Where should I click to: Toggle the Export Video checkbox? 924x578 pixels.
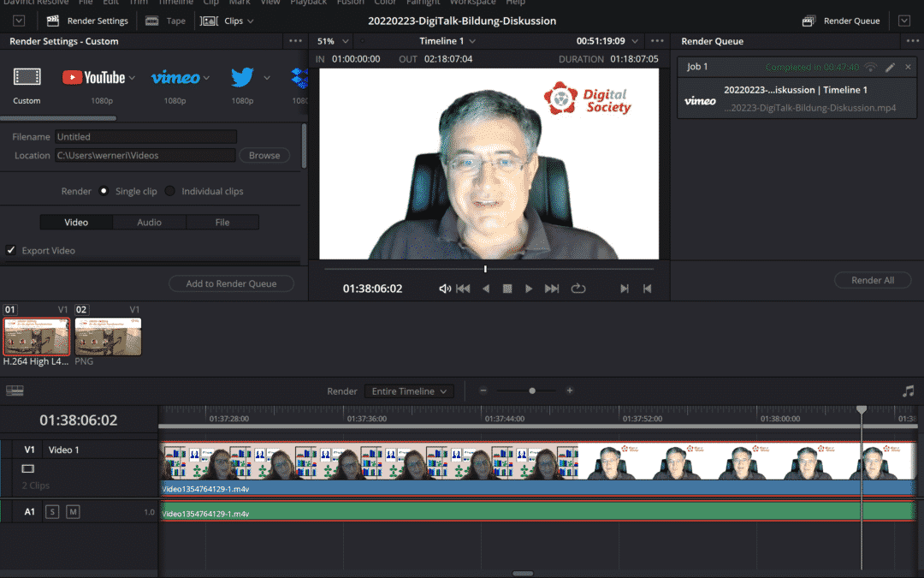(x=10, y=250)
